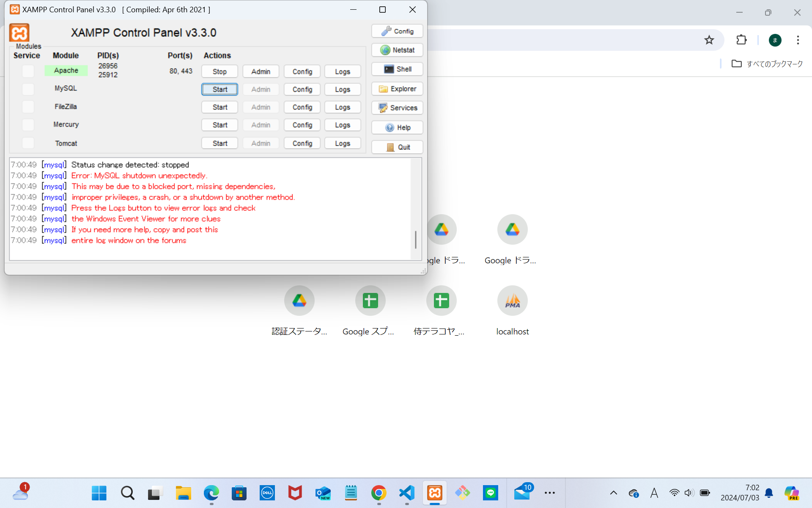Toggle the Tomcat service checkbox
This screenshot has height=508, width=812.
(x=28, y=143)
